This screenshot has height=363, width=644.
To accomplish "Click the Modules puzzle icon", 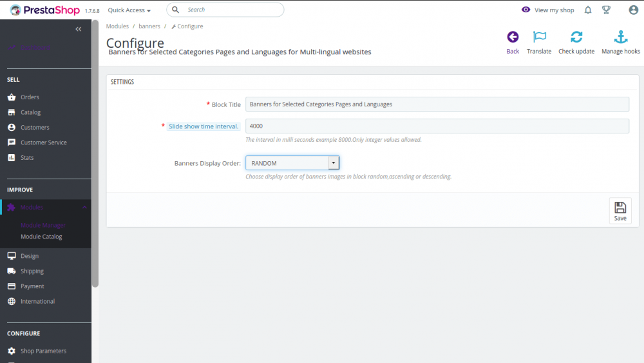I will [x=12, y=207].
